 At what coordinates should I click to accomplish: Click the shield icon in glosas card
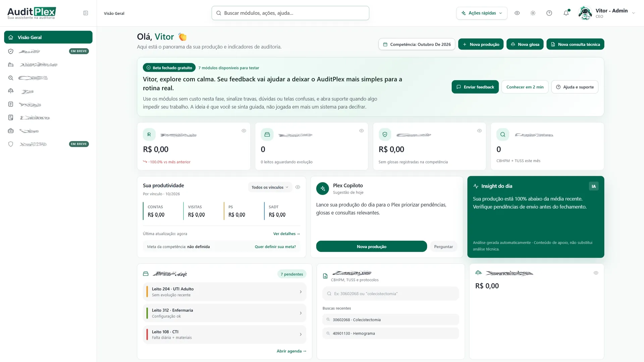pos(385,134)
